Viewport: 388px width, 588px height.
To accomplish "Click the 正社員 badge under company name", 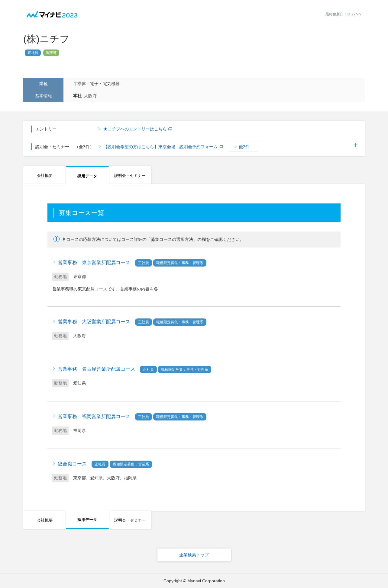I will 33,53.
